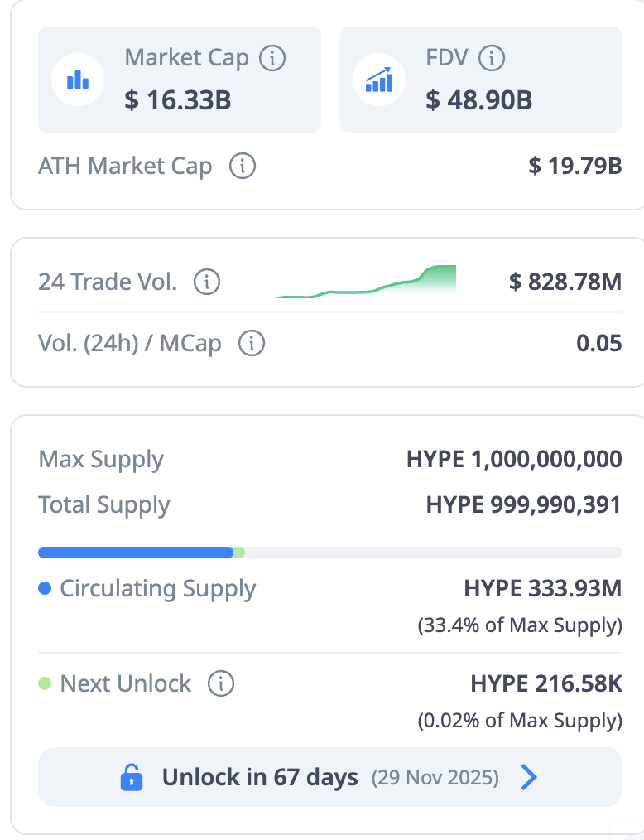This screenshot has height=840, width=644.
Task: Click the 24h trade volume sparkline chart
Action: [367, 282]
